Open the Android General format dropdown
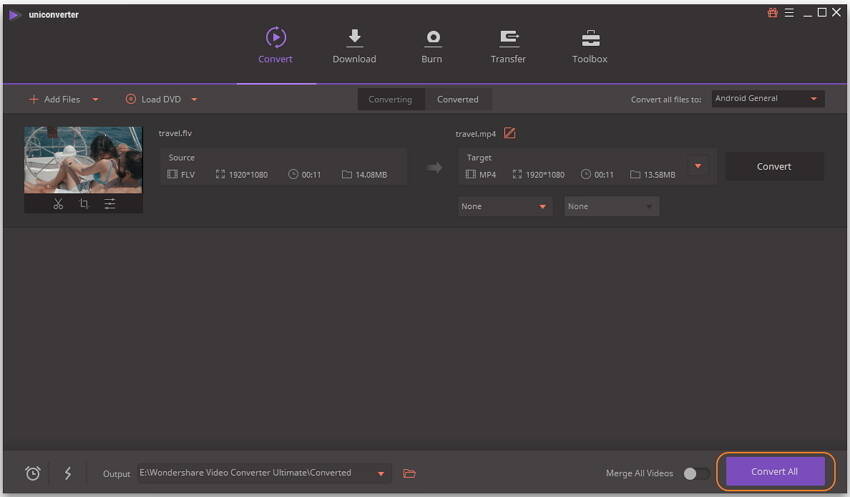The height and width of the screenshot is (497, 850). pyautogui.click(x=768, y=99)
